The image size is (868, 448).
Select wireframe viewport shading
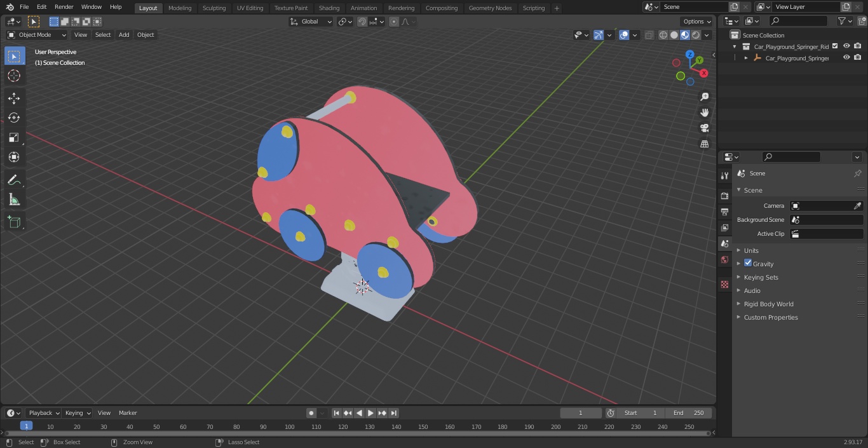663,35
